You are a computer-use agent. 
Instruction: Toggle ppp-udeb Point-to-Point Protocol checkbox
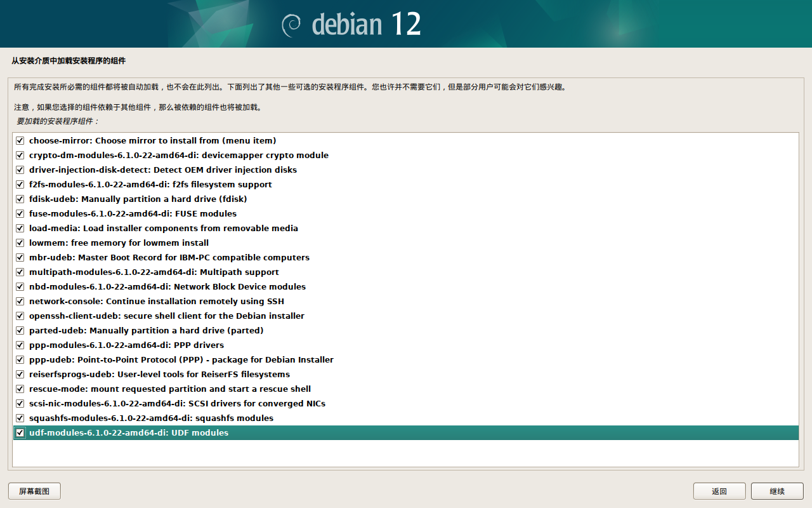tap(20, 360)
